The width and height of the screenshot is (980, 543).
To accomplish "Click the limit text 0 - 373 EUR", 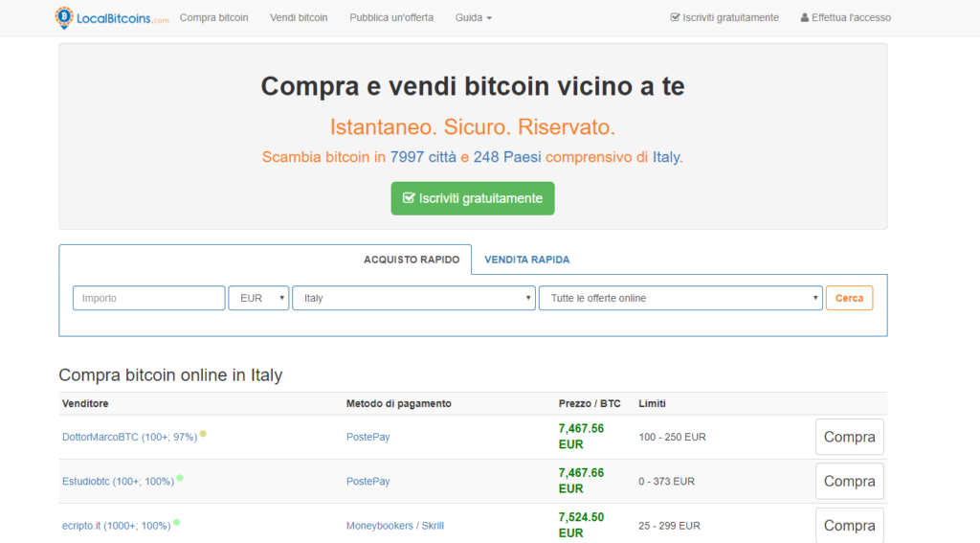I will (666, 481).
